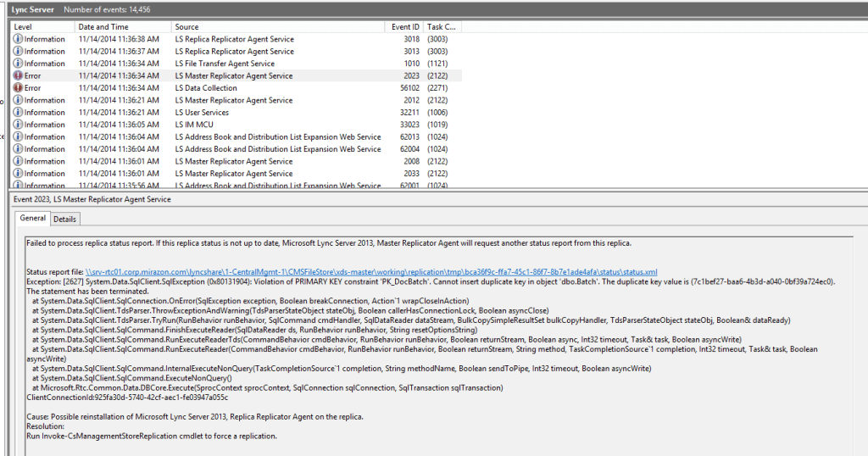Image resolution: width=868 pixels, height=456 pixels.
Task: Select LS Data Collection error row
Action: 236,88
